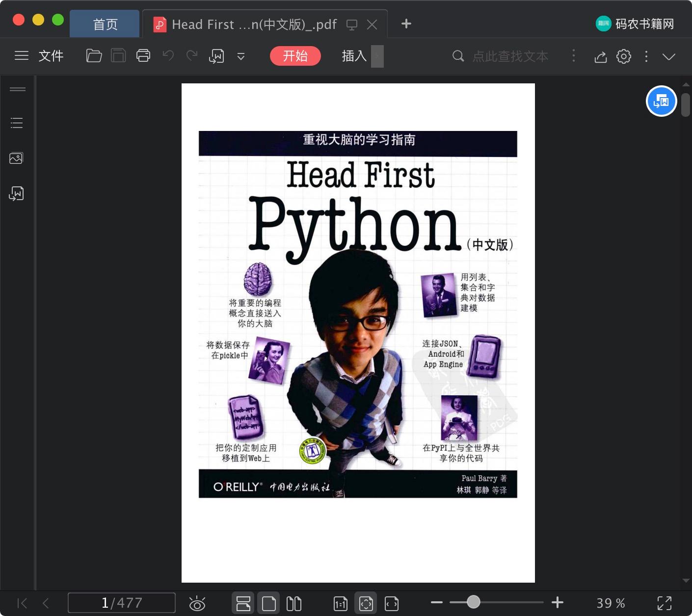
Task: Open the settings gear icon
Action: [624, 56]
